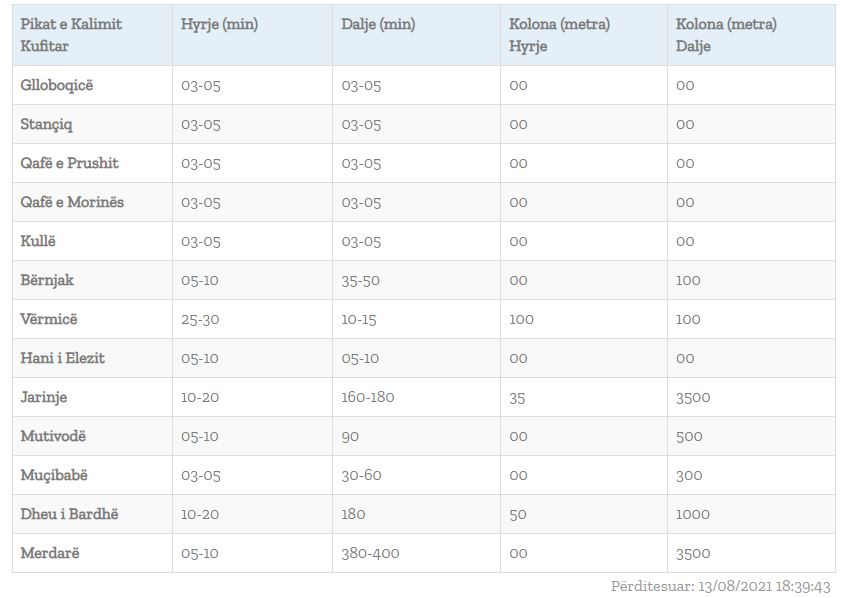Click the Qafë e Prushit row name
Viewport: 845px width, 598px height.
coord(70,163)
